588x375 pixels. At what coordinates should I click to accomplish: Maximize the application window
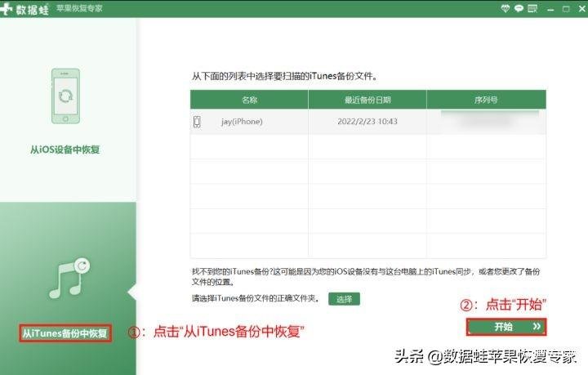pos(566,9)
